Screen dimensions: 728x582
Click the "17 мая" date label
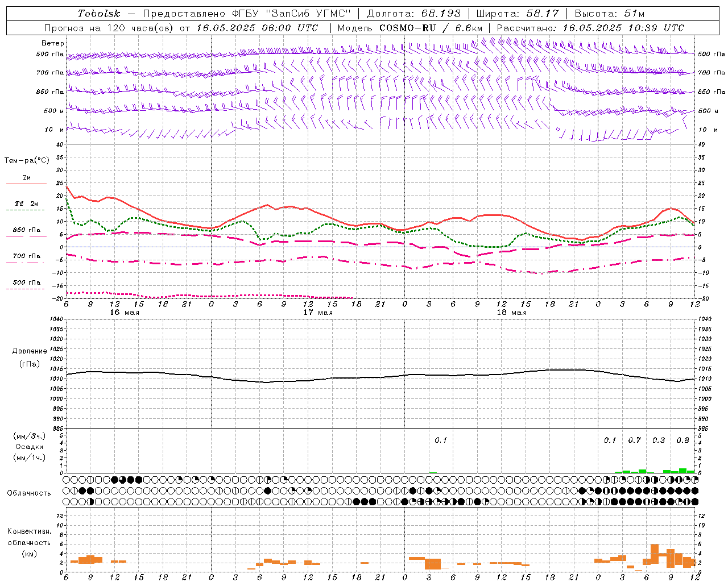(318, 313)
